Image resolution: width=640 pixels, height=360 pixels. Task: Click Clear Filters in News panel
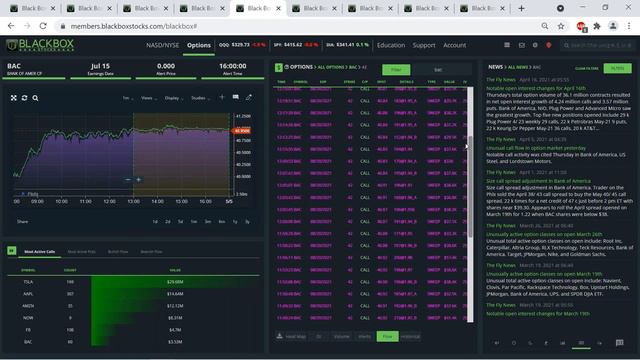[587, 69]
